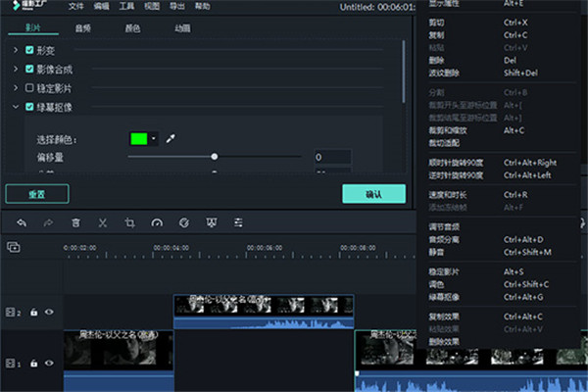Viewport: 588px width, 392px height.
Task: Hide track 1 using the eye icon
Action: click(49, 364)
